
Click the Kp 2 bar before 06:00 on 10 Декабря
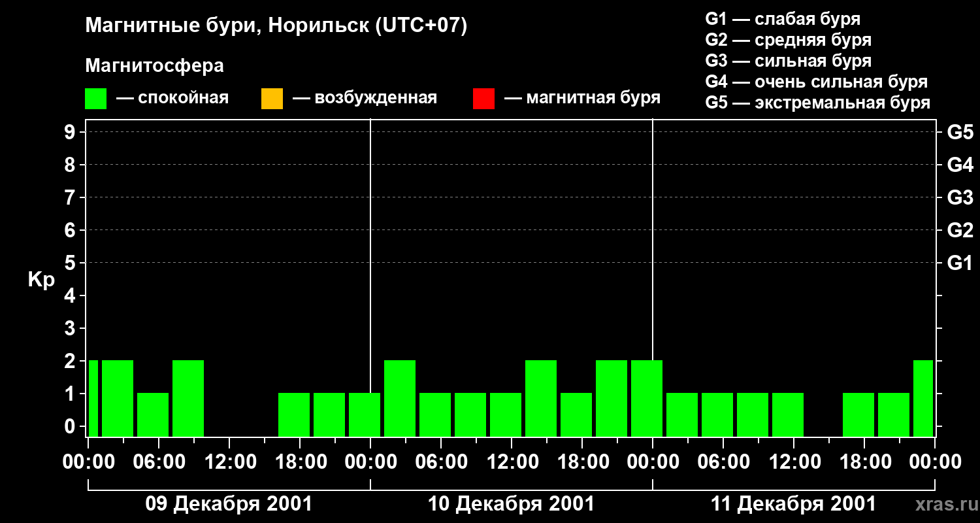(x=400, y=398)
